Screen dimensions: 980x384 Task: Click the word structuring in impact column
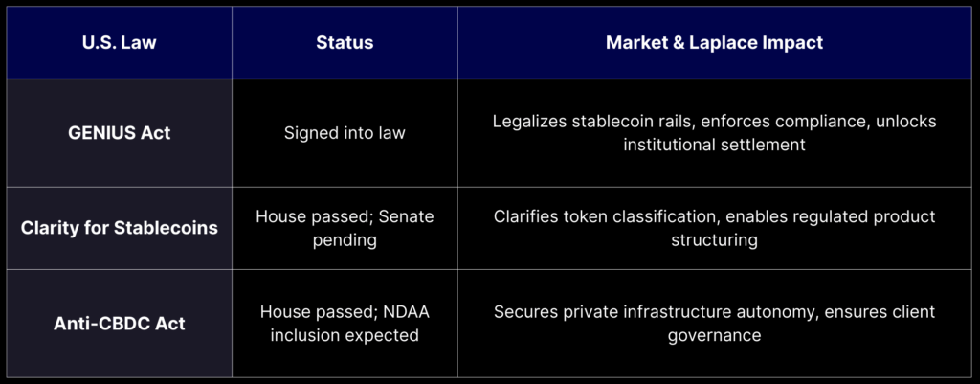714,240
